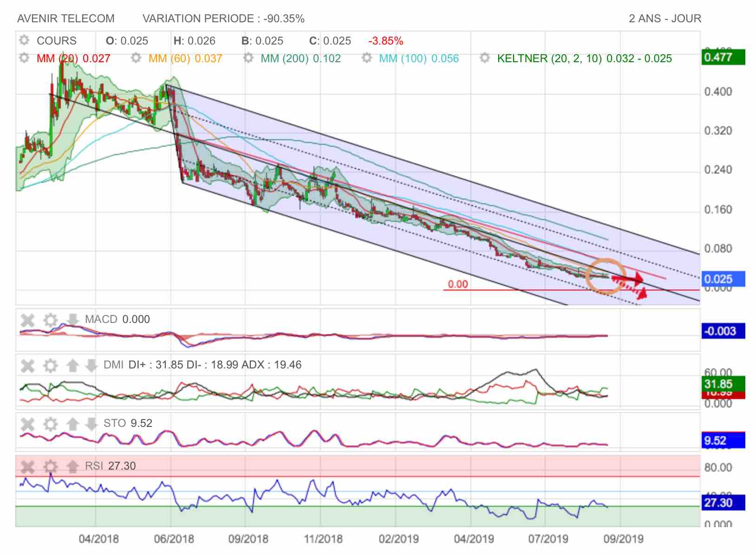Move the STO panel down
Image resolution: width=756 pixels, height=555 pixels.
coord(91,424)
